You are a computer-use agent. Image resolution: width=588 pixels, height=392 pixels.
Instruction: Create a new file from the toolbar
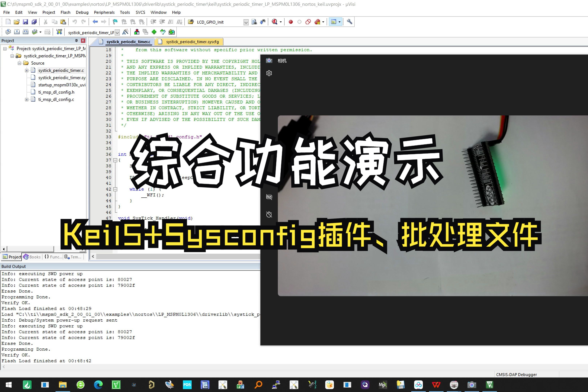point(8,22)
